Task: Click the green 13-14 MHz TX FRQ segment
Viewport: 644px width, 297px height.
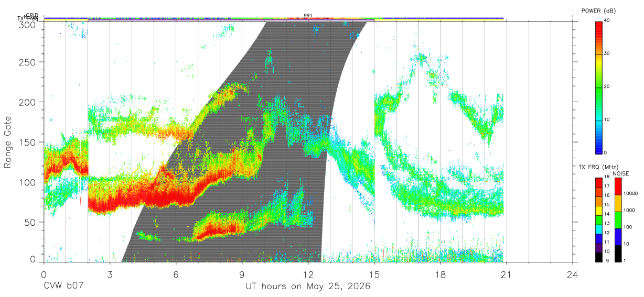Action: pos(599,219)
